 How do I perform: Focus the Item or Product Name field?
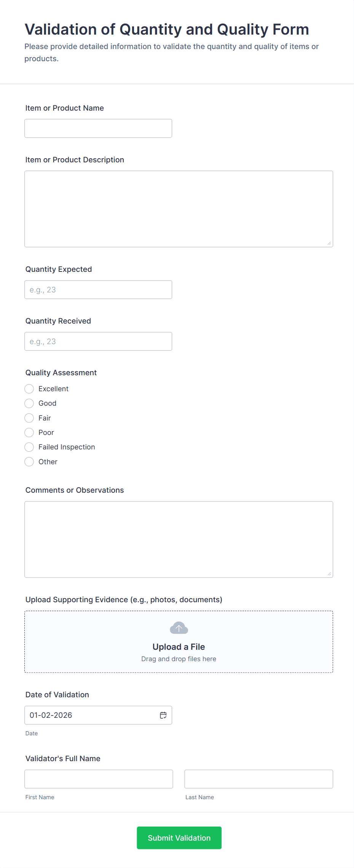click(98, 128)
